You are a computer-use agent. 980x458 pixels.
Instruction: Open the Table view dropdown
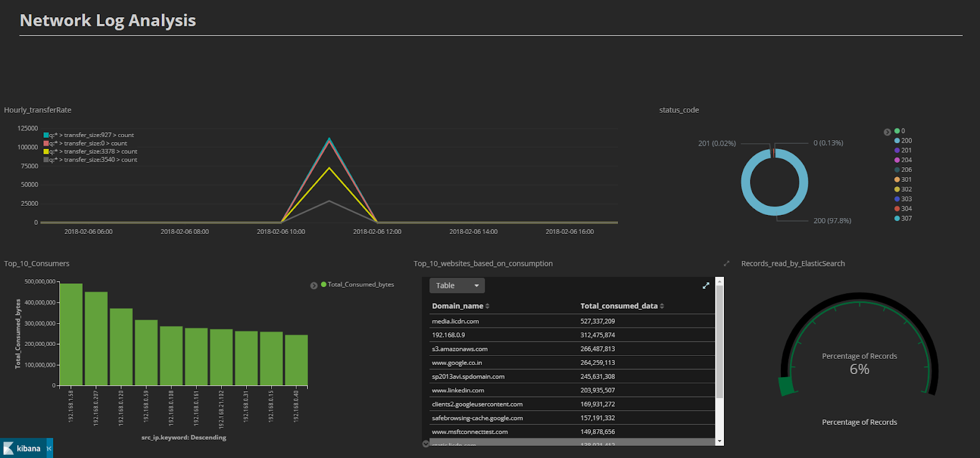457,285
